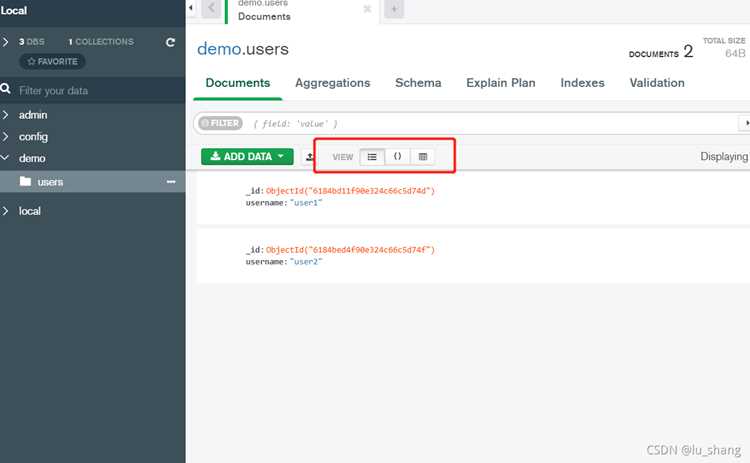Open the Schema tab
The width and height of the screenshot is (750, 463).
tap(418, 83)
